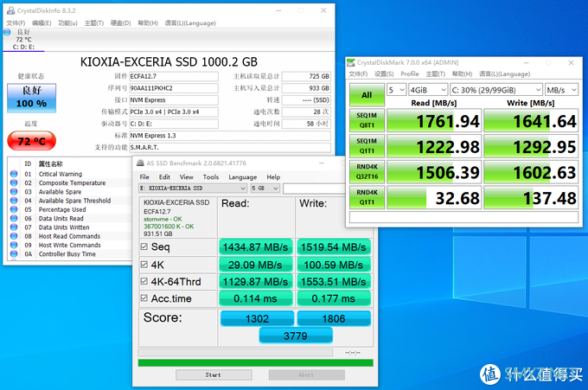588x390 pixels.
Task: Run the SEQ1M Q1T1 test button
Action: pos(367,146)
